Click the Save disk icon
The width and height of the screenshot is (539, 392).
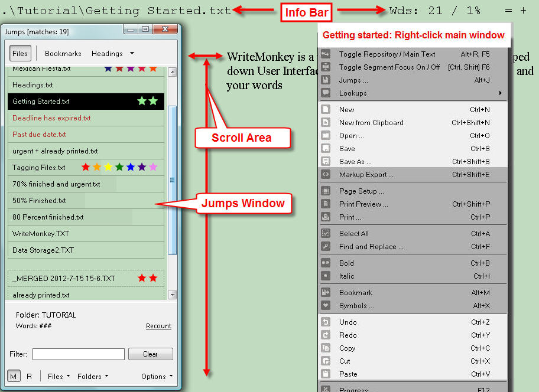(326, 149)
